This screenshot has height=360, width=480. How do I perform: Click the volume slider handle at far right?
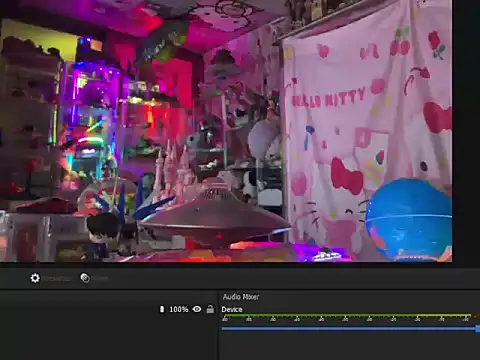[x=478, y=329]
